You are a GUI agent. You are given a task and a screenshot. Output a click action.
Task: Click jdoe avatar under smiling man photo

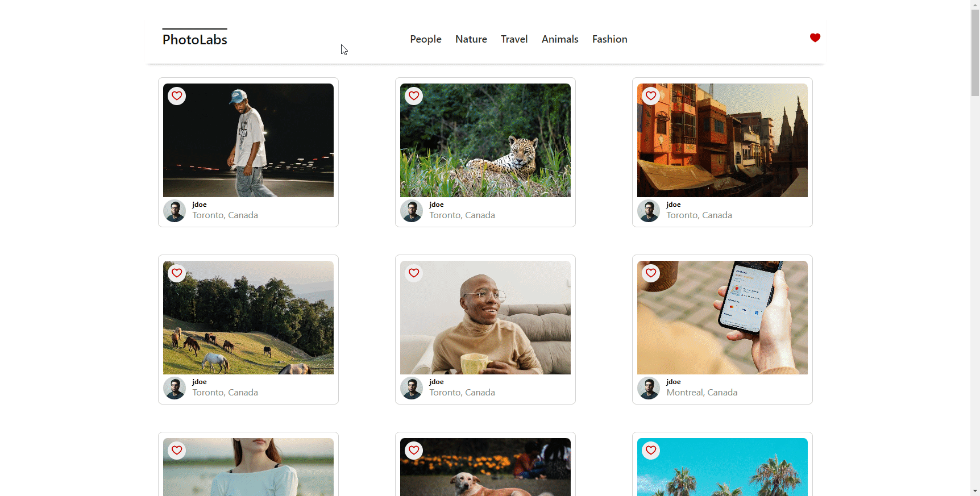pos(412,388)
